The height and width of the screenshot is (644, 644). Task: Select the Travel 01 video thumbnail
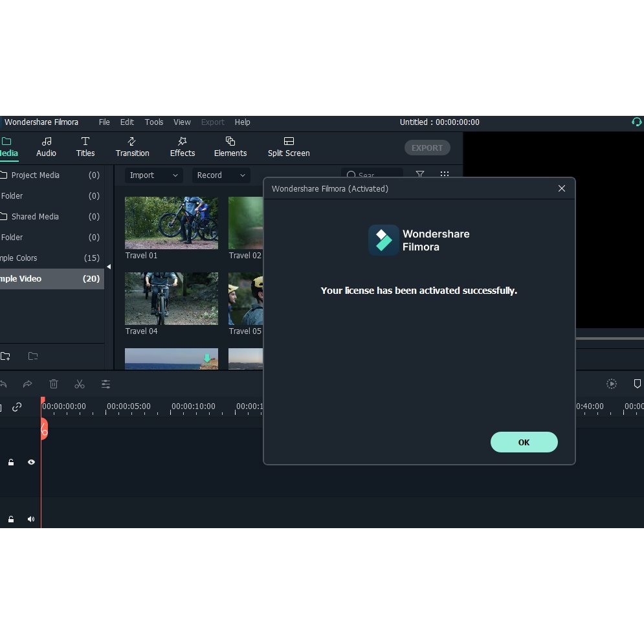click(172, 223)
